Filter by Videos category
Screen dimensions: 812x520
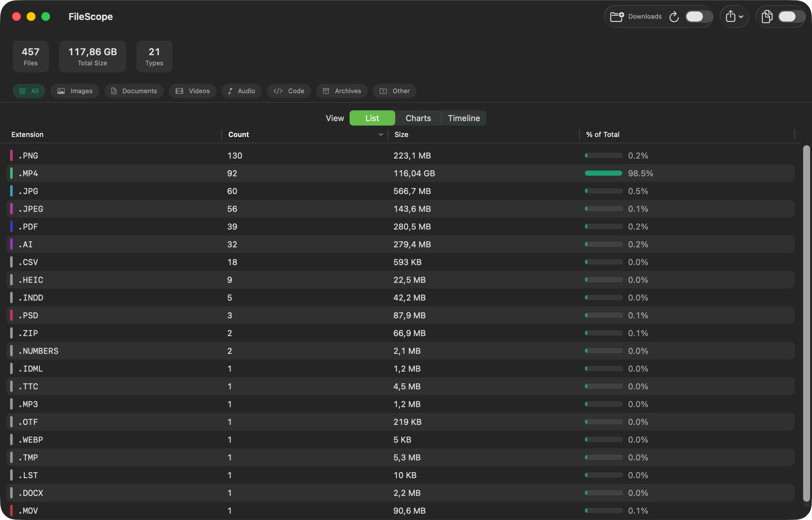[x=193, y=91]
